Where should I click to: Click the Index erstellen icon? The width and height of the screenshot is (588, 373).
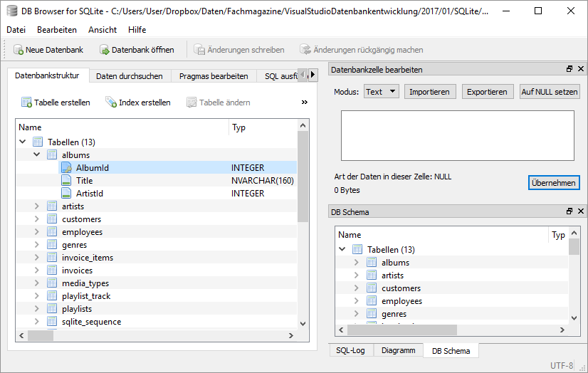tap(111, 102)
